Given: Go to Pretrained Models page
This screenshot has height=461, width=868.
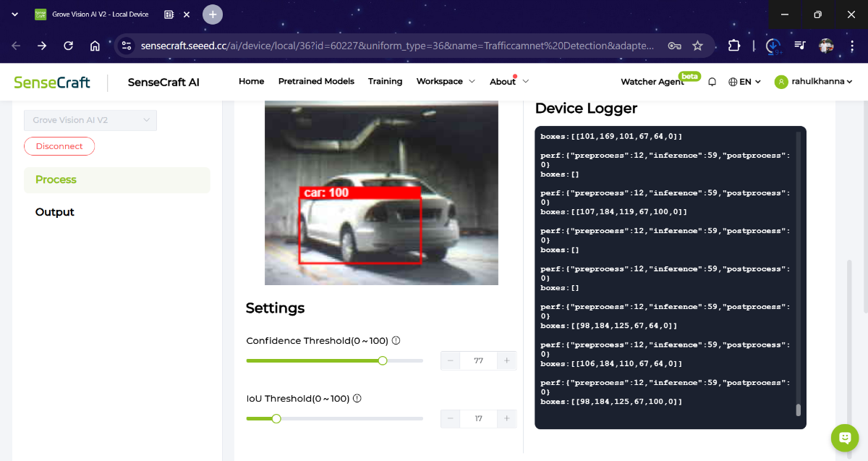Looking at the screenshot, I should [x=316, y=82].
